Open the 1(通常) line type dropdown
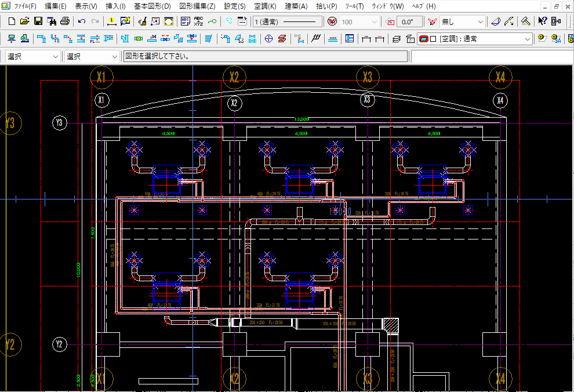This screenshot has width=574, height=392. (288, 21)
